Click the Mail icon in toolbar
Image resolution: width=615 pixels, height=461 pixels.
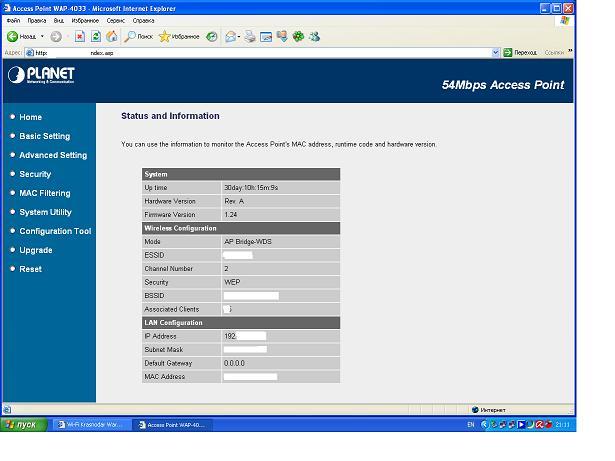pyautogui.click(x=232, y=36)
